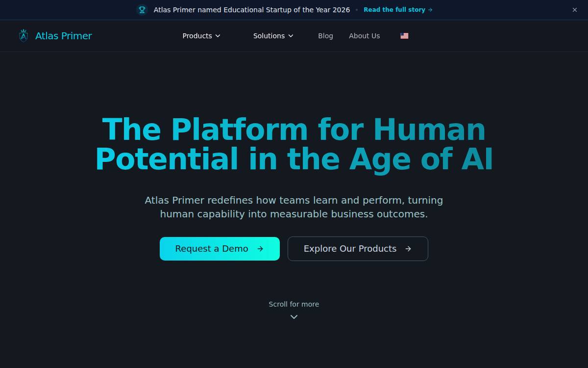Click the headline The Platform for Human Potential
The width and height of the screenshot is (588, 368).
coord(294,144)
